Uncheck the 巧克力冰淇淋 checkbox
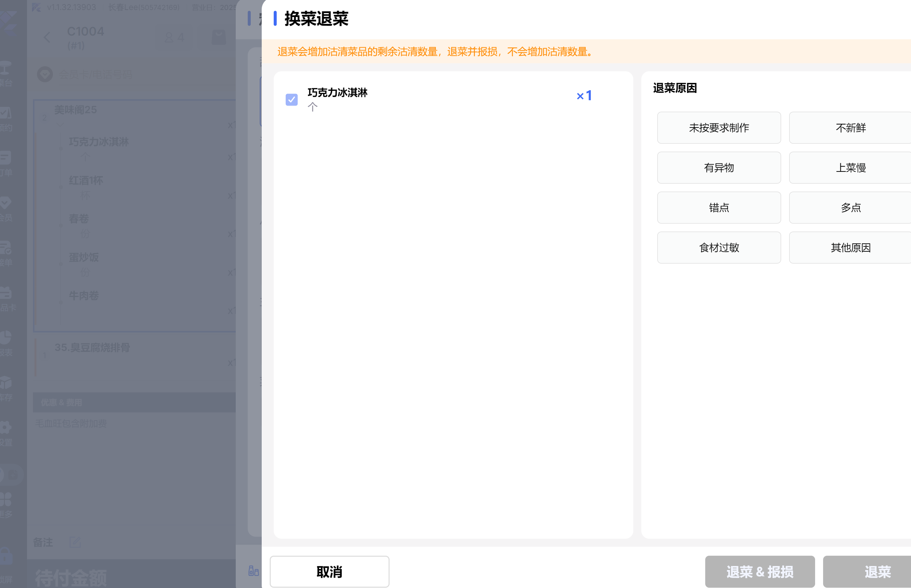The width and height of the screenshot is (911, 588). [291, 100]
